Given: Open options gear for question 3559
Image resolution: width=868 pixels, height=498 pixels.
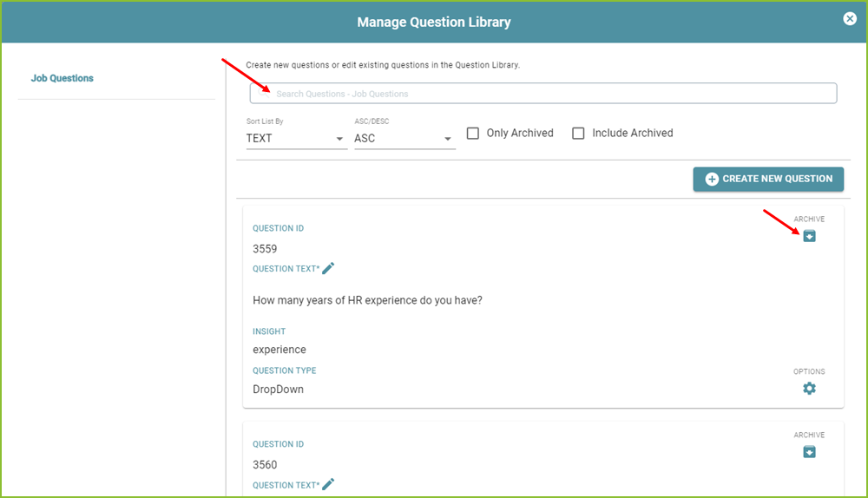Looking at the screenshot, I should pyautogui.click(x=809, y=389).
